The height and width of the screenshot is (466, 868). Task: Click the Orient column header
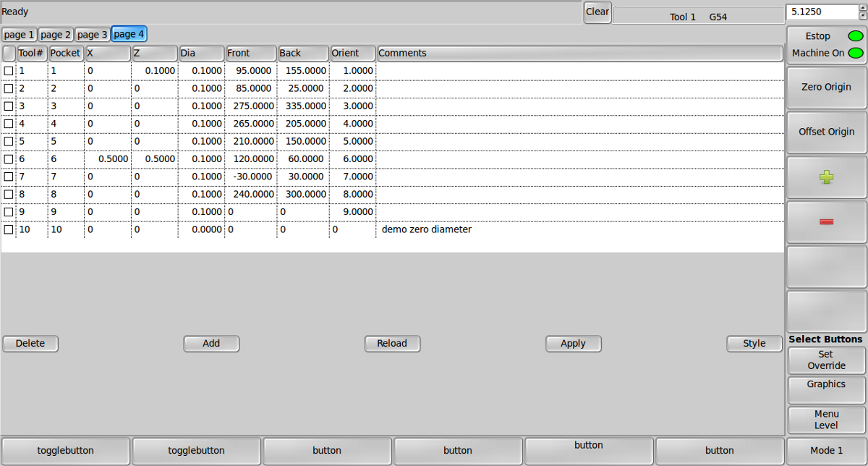coord(353,53)
